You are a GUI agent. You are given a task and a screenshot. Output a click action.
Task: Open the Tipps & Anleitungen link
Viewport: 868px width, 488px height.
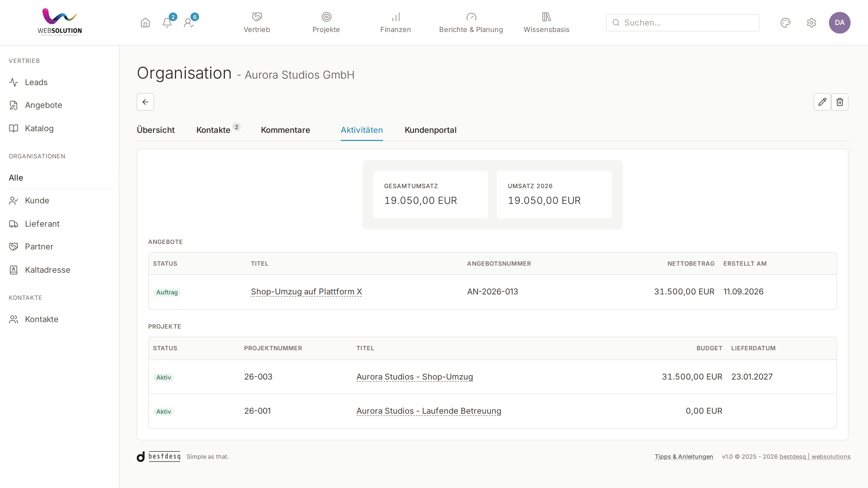[x=684, y=456]
